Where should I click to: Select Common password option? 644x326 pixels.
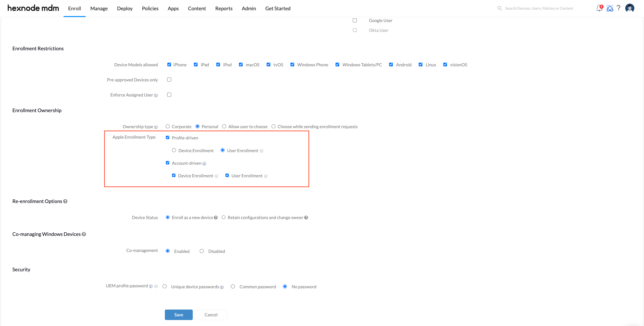pos(233,287)
